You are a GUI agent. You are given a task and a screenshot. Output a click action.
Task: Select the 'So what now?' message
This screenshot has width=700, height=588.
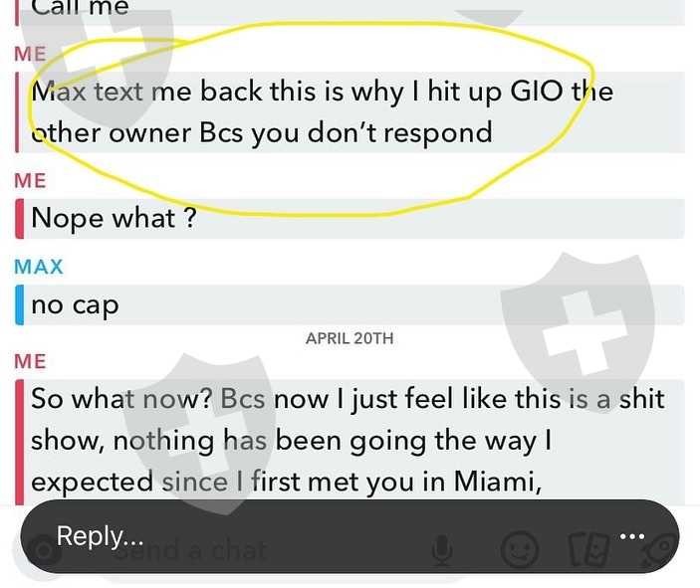(350, 442)
